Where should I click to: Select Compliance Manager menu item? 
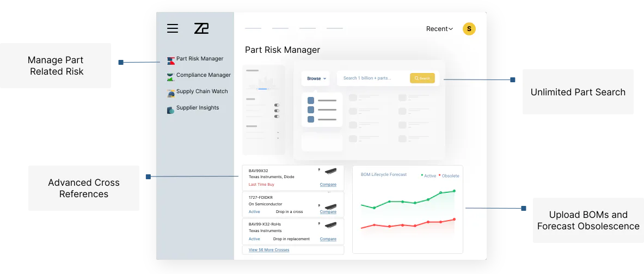[203, 75]
